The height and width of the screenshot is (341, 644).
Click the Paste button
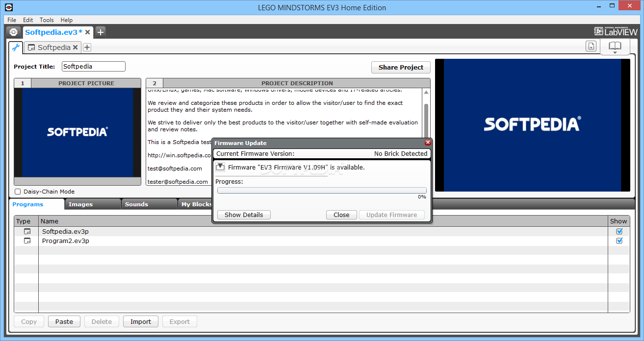pyautogui.click(x=64, y=321)
